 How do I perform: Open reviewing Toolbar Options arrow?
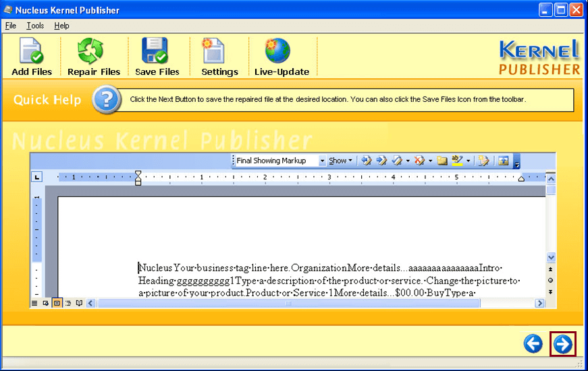click(516, 161)
